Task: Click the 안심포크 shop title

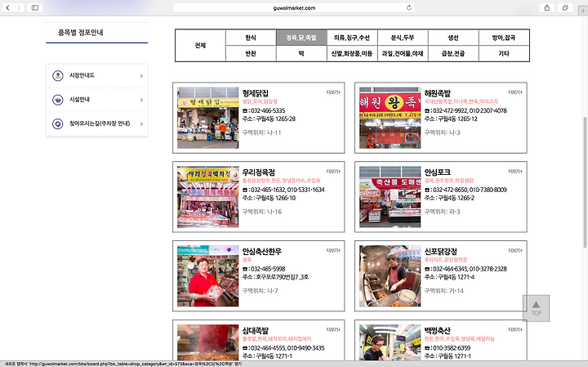Action: coord(438,172)
